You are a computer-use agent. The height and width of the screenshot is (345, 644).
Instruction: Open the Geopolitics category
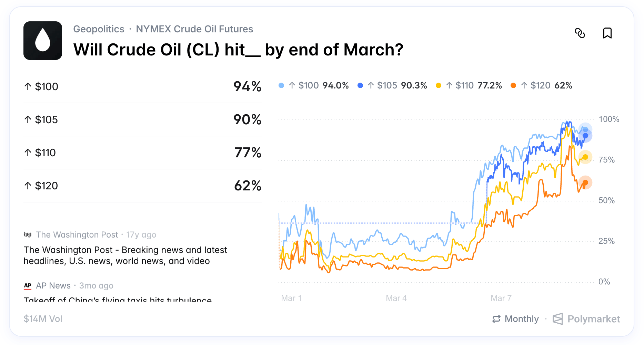tap(99, 29)
